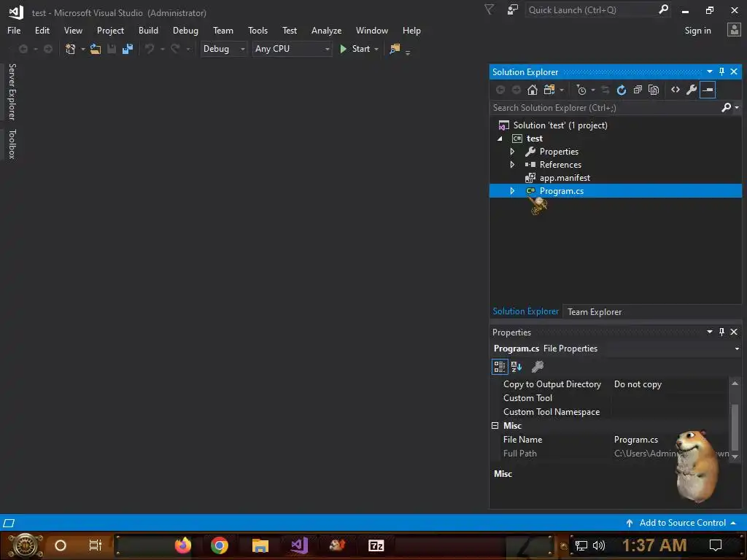Pin the Properties panel
Viewport: 747px width, 560px height.
pos(721,332)
